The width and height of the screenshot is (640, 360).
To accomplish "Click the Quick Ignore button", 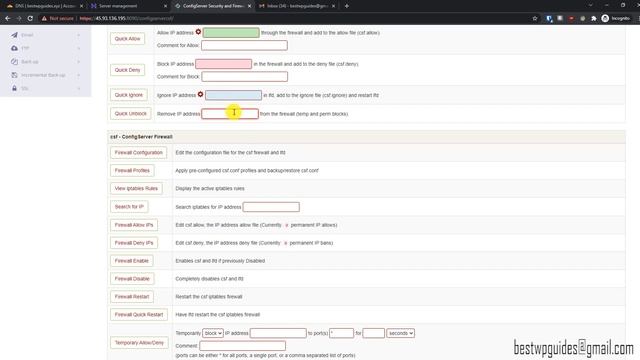I will (x=129, y=95).
